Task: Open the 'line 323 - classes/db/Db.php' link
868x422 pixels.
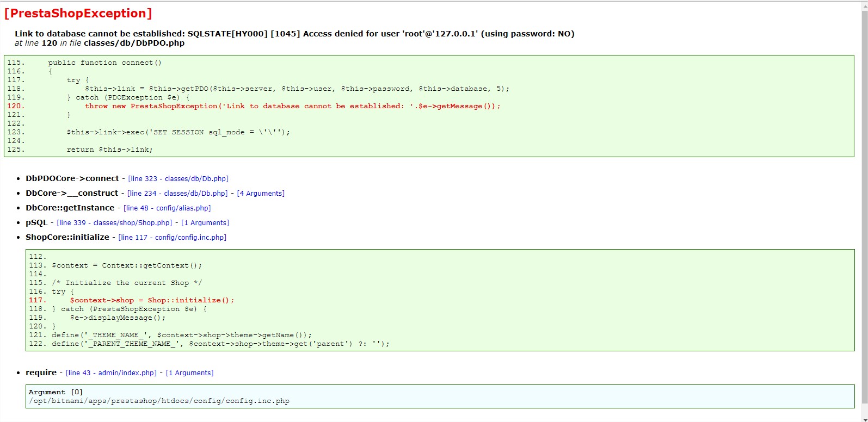Action: (x=178, y=178)
